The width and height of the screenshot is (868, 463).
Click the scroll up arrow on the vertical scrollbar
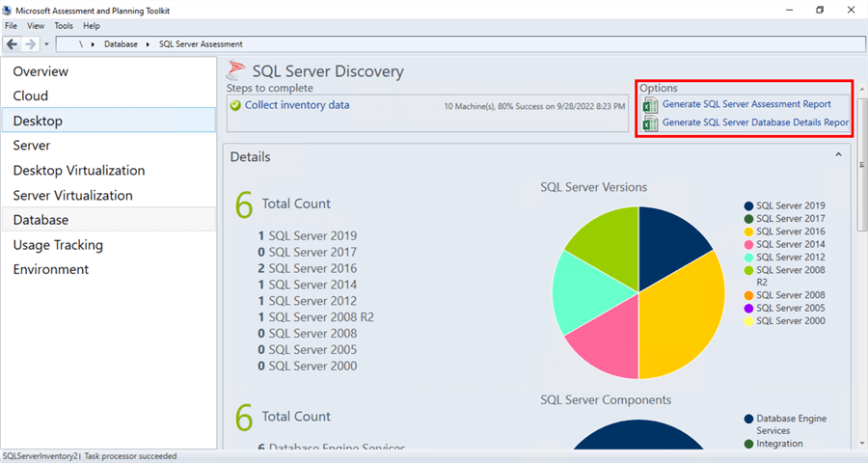[862, 89]
